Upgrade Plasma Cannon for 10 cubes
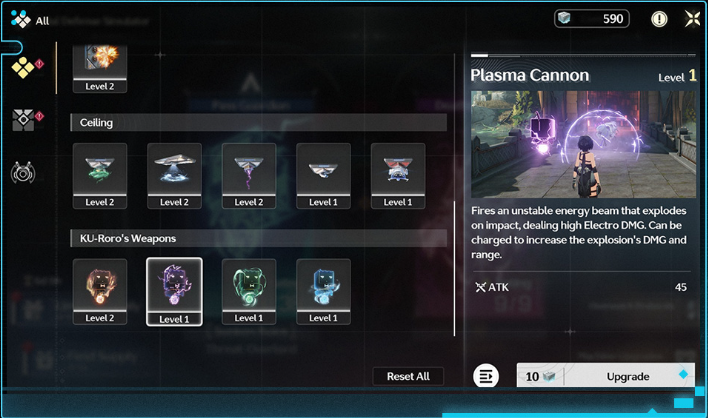Viewport: 708px width, 418px height. [x=606, y=375]
